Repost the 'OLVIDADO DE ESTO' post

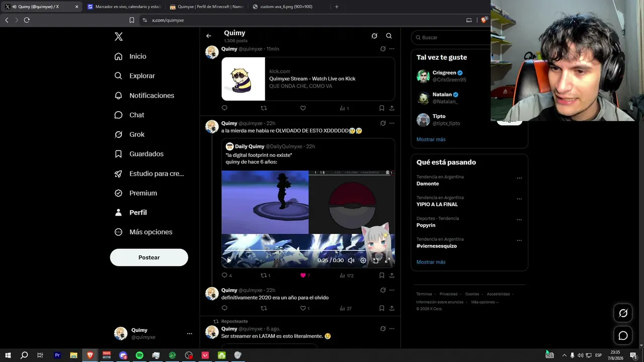(265, 276)
